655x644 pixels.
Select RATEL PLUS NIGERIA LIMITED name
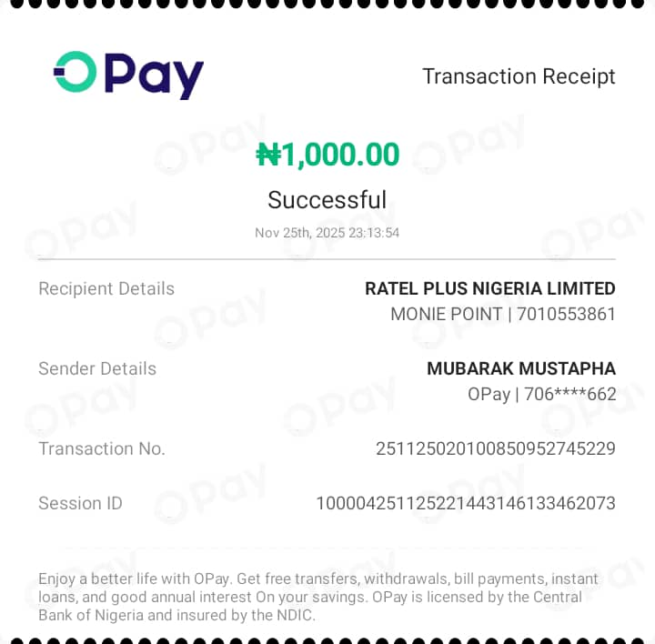[490, 288]
